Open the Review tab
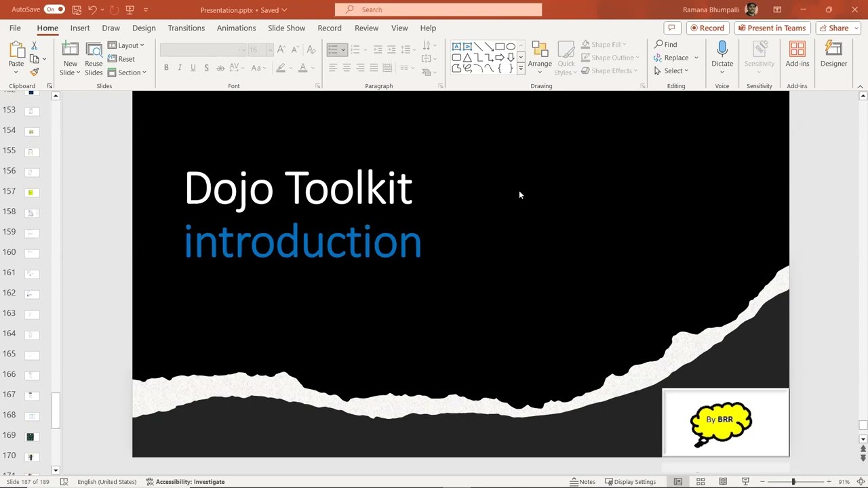 click(x=366, y=28)
